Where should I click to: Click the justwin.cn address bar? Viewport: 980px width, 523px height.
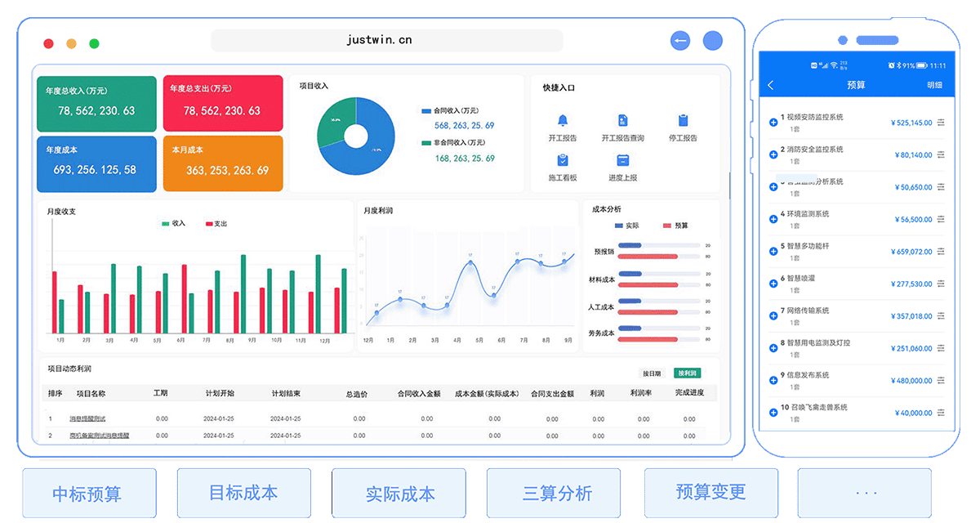(x=386, y=40)
